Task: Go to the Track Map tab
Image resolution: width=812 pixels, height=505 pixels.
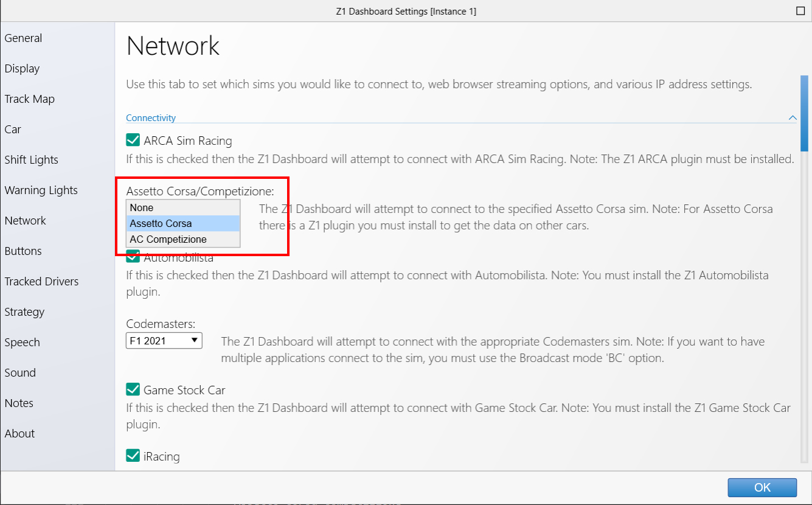Action: [30, 99]
